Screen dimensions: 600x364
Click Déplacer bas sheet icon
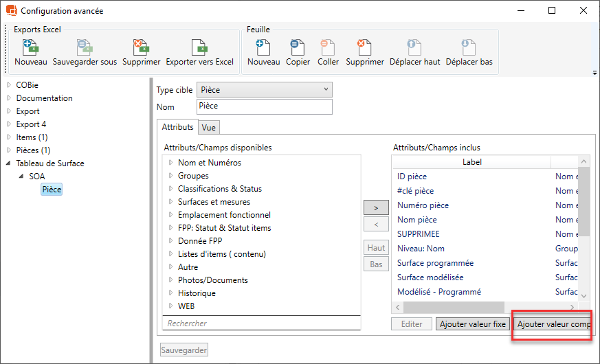pyautogui.click(x=469, y=47)
